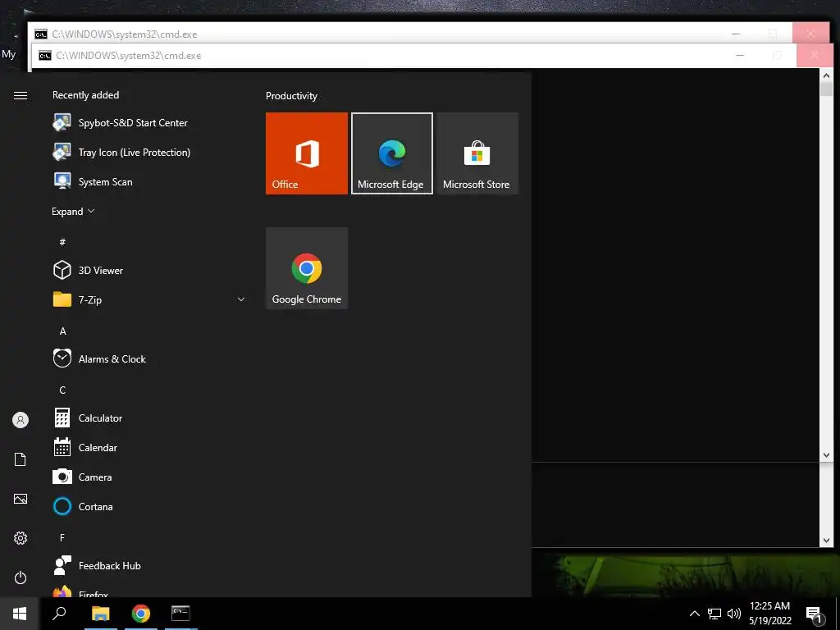840x630 pixels.
Task: Click the C letter header
Action: point(62,390)
